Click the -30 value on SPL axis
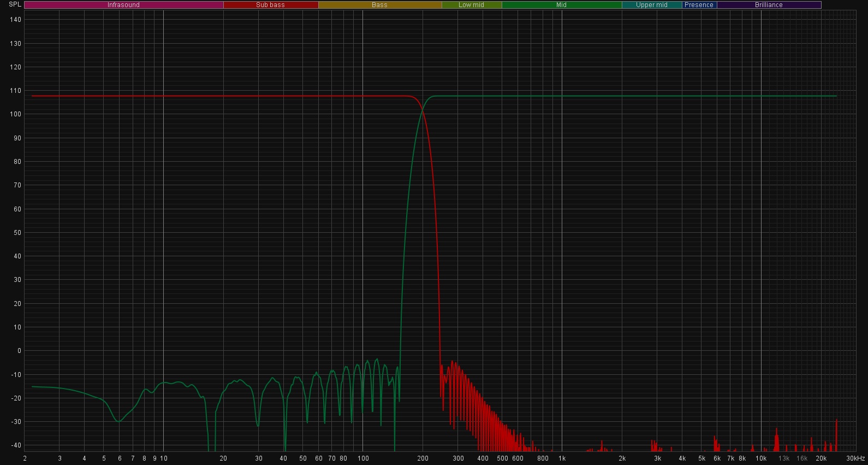The image size is (868, 465). pyautogui.click(x=16, y=422)
